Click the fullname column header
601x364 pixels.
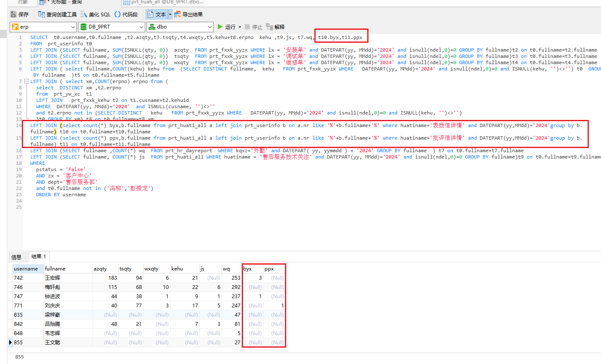[68, 269]
